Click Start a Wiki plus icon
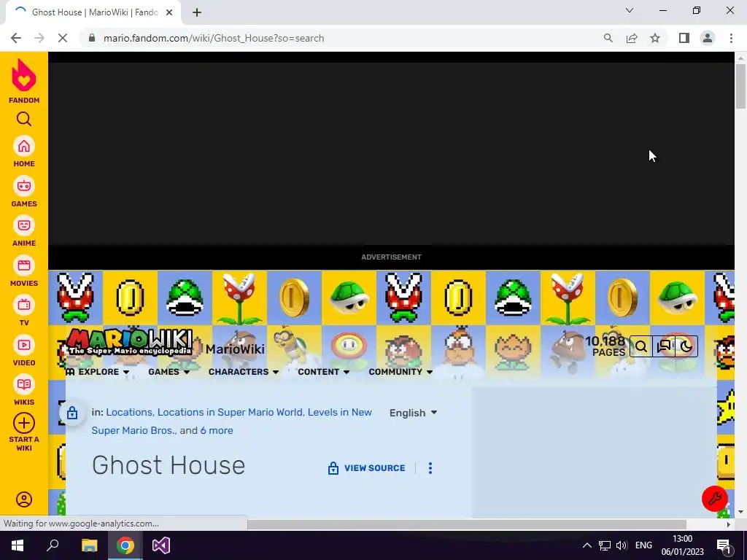The width and height of the screenshot is (747, 560). (24, 423)
